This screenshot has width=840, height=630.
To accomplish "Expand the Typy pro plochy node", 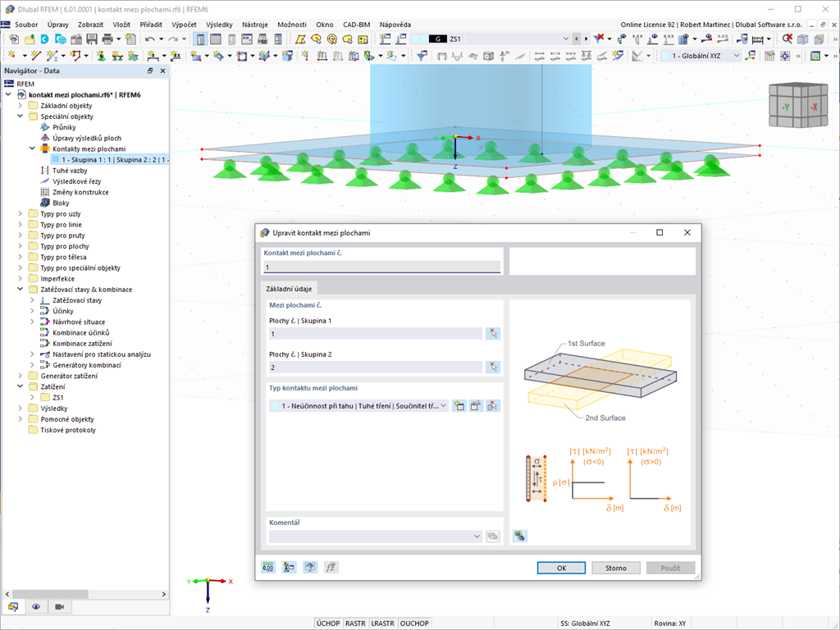I will pos(21,246).
